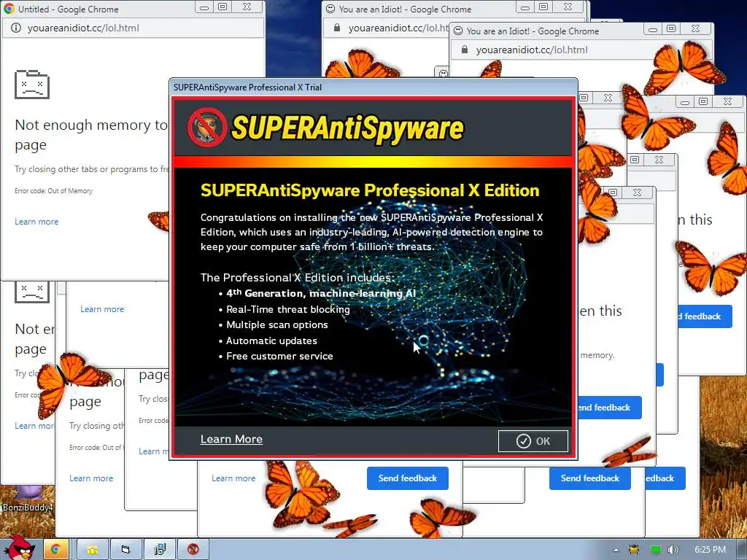
Task: Click the 'Automatic updates' bullet
Action: pos(271,341)
